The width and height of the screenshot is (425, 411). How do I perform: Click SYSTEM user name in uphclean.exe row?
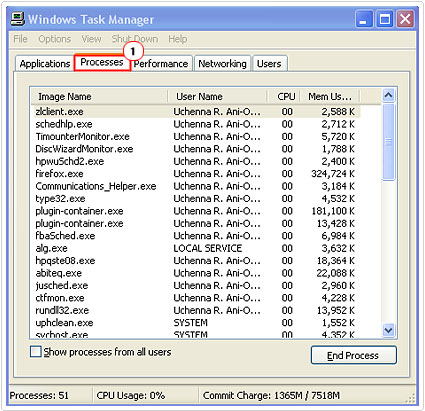click(x=190, y=323)
